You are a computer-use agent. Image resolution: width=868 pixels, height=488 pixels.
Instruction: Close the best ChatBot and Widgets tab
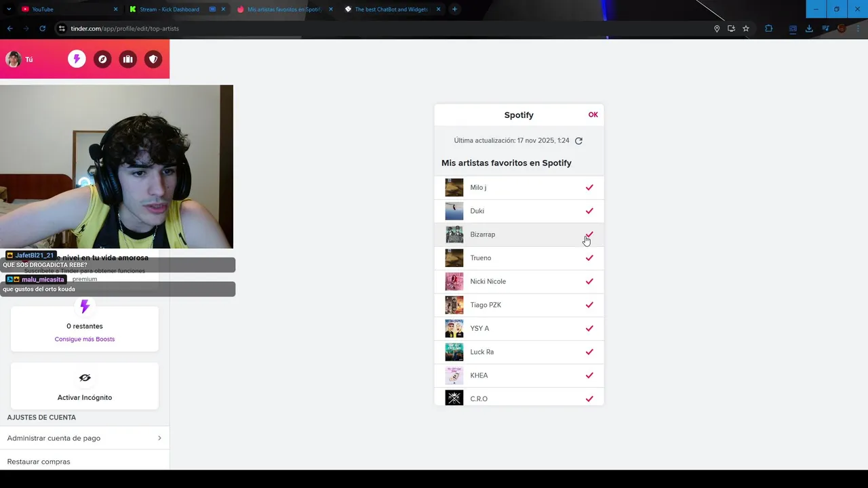tap(438, 9)
